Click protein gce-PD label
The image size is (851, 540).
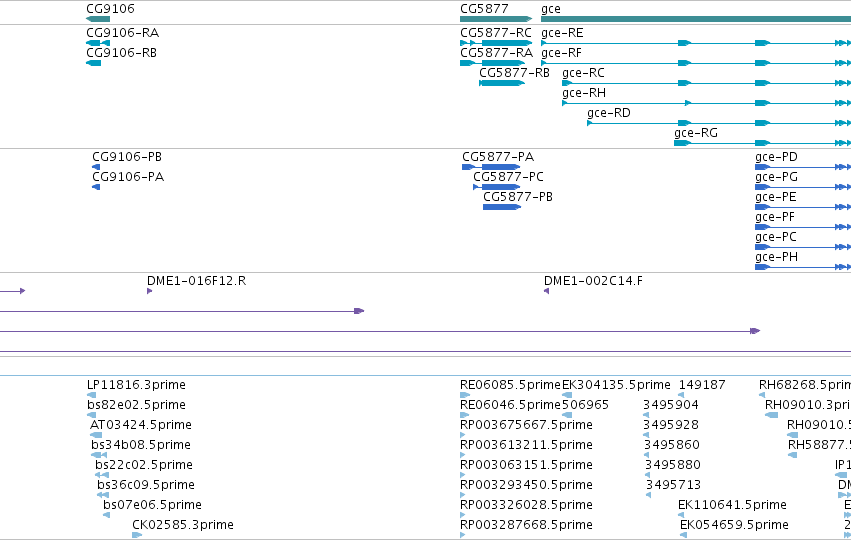pyautogui.click(x=776, y=157)
